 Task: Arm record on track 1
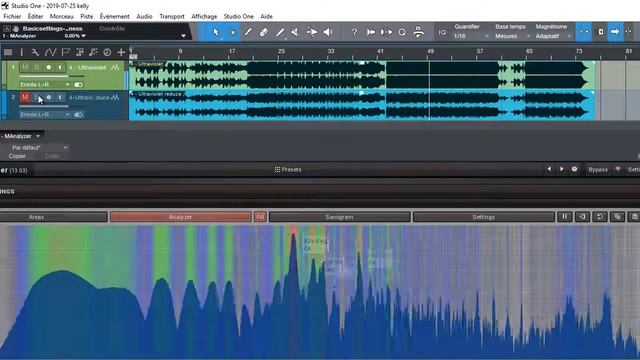point(49,67)
